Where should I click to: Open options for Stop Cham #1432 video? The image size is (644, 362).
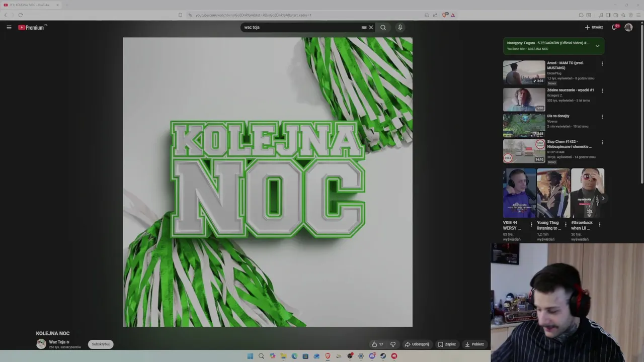tap(602, 142)
